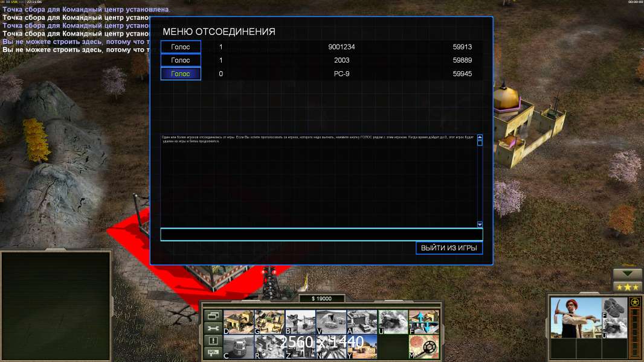644x362 pixels.
Task: Collapse the panel with the down triangle button
Action: [627, 273]
